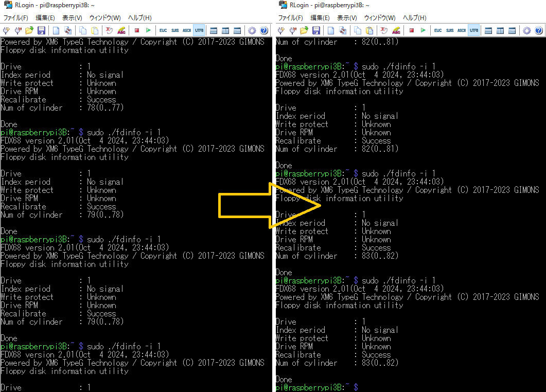
Task: Click the mouse-disable icon in right window
Action: coord(384,30)
